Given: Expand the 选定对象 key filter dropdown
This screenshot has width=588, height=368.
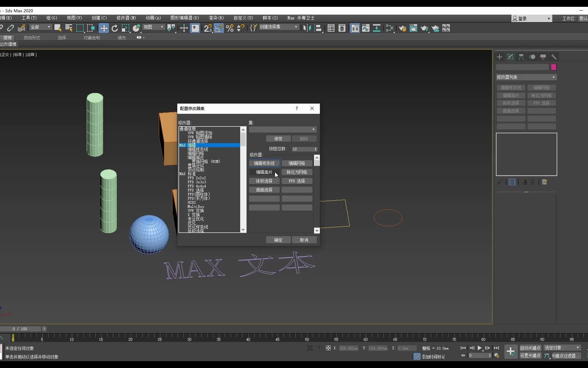Looking at the screenshot, I should 561,348.
